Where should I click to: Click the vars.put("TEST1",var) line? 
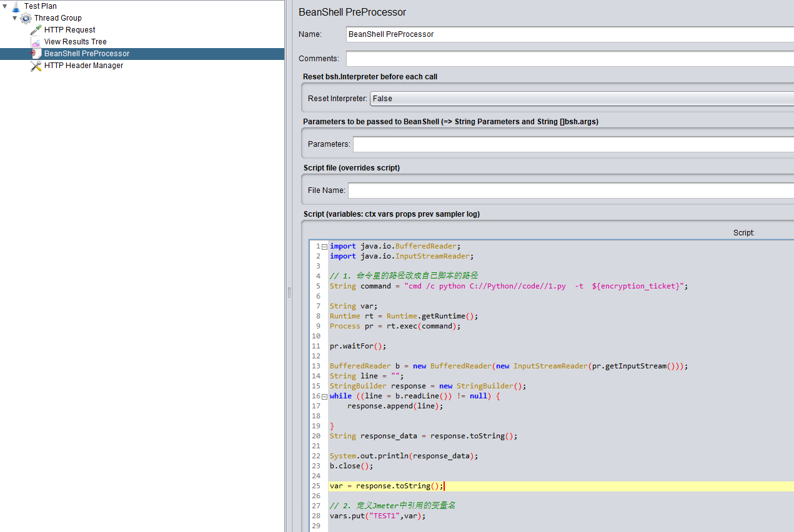[378, 516]
